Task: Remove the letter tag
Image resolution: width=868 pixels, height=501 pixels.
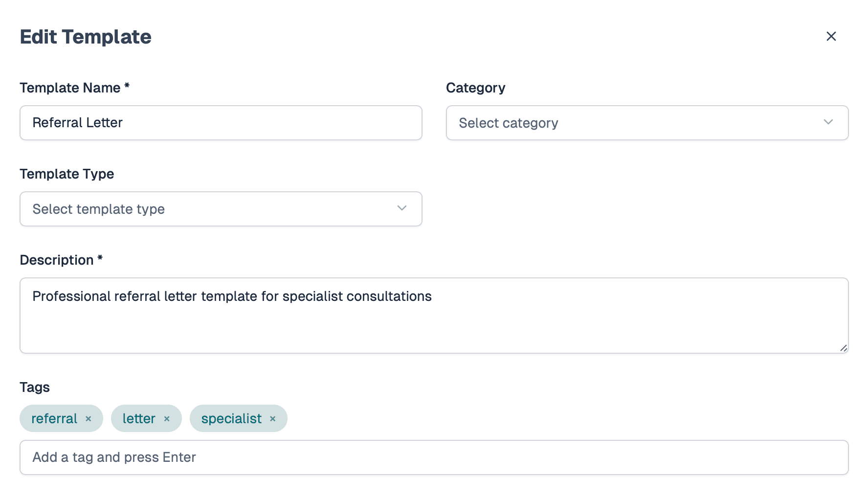Action: click(x=167, y=418)
